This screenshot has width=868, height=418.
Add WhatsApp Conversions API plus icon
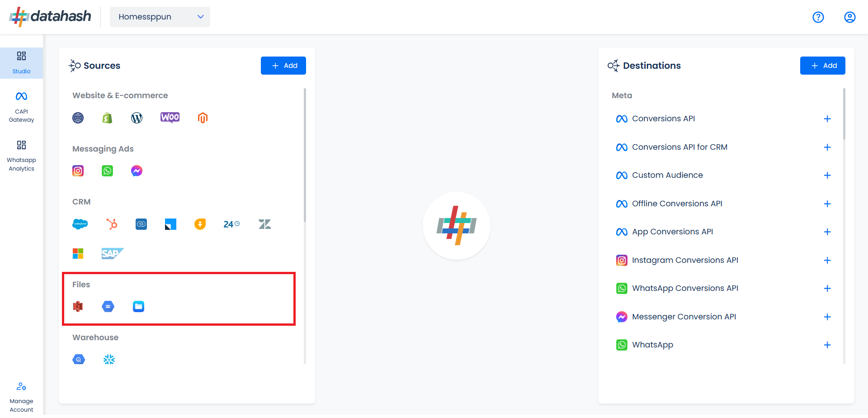[827, 289]
